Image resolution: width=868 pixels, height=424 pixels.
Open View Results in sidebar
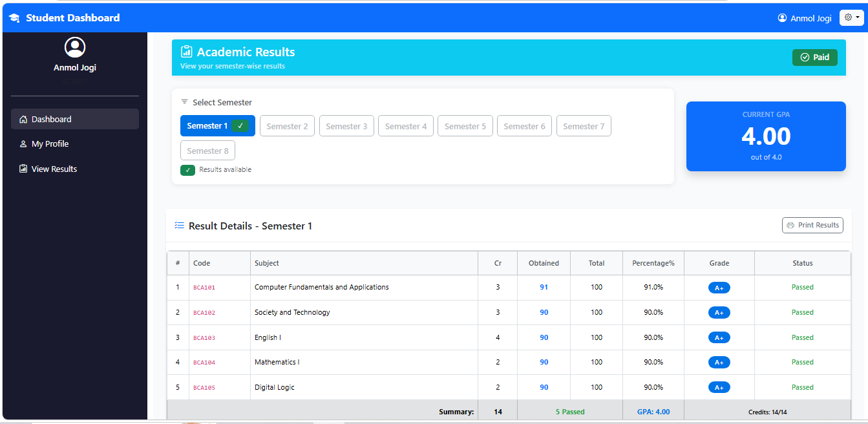pos(75,169)
